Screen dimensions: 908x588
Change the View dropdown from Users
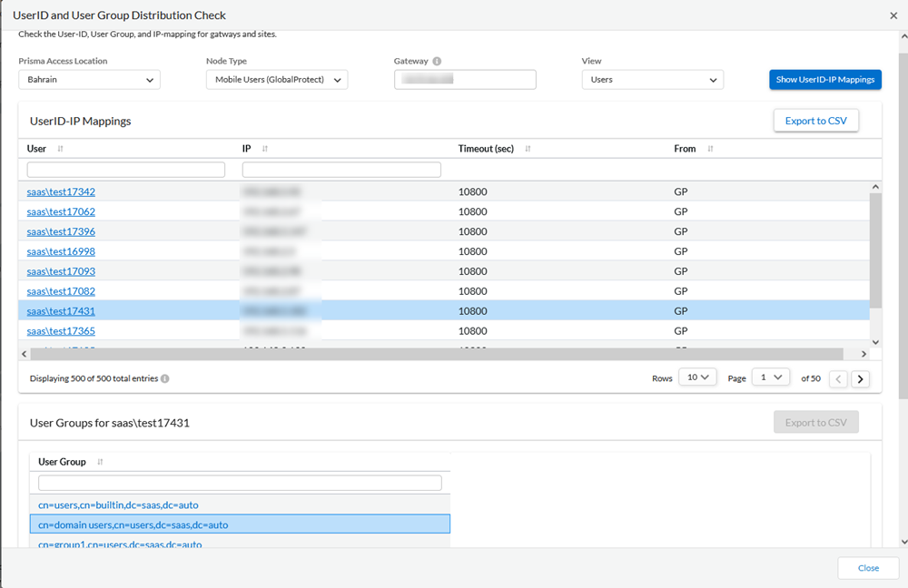[x=653, y=79]
